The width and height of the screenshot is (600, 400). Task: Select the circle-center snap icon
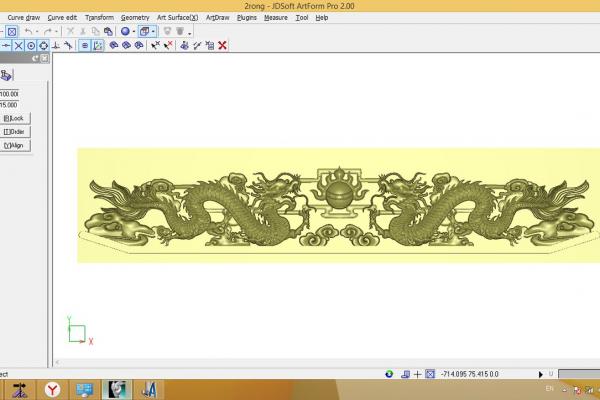[x=31, y=45]
